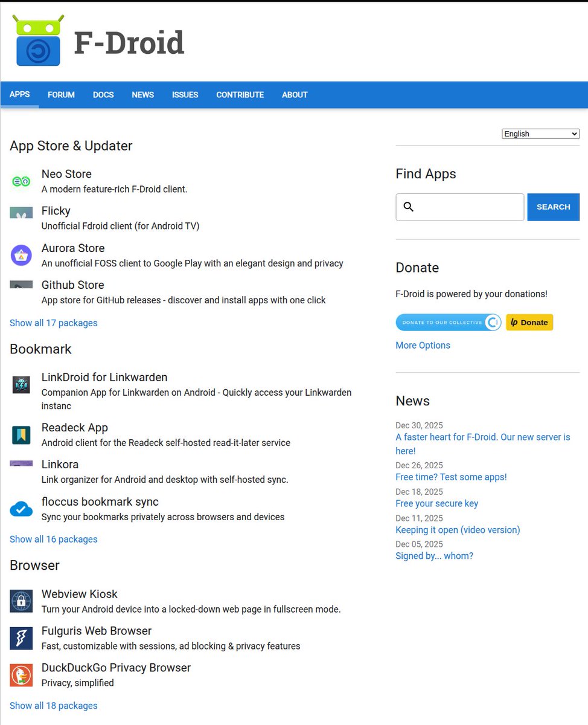
Task: Click the Neo Store app icon
Action: pos(21,181)
